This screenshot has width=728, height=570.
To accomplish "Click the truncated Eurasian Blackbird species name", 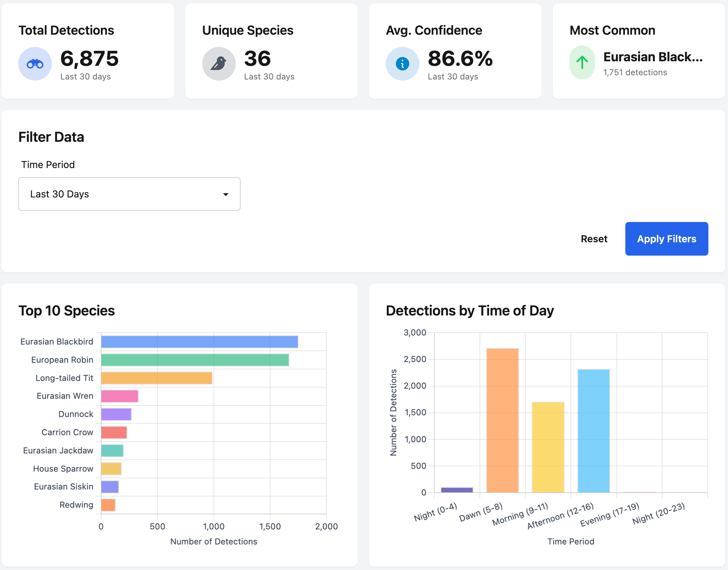I will pyautogui.click(x=652, y=57).
